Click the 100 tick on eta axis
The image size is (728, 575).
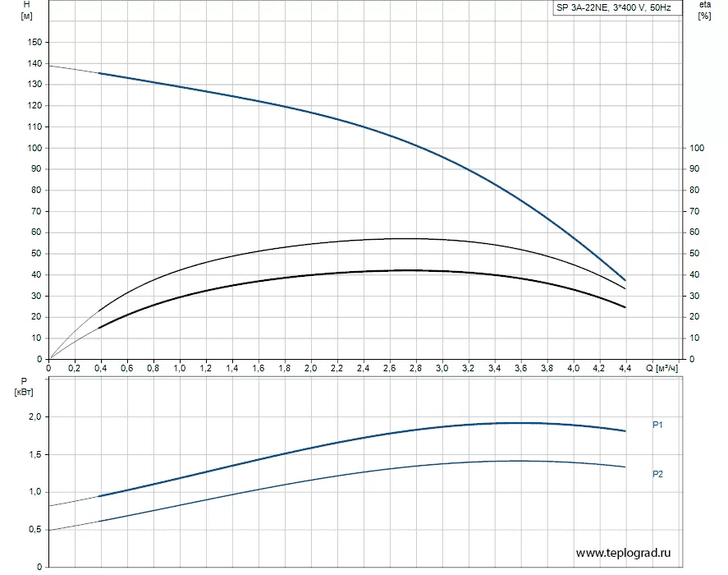(697, 149)
